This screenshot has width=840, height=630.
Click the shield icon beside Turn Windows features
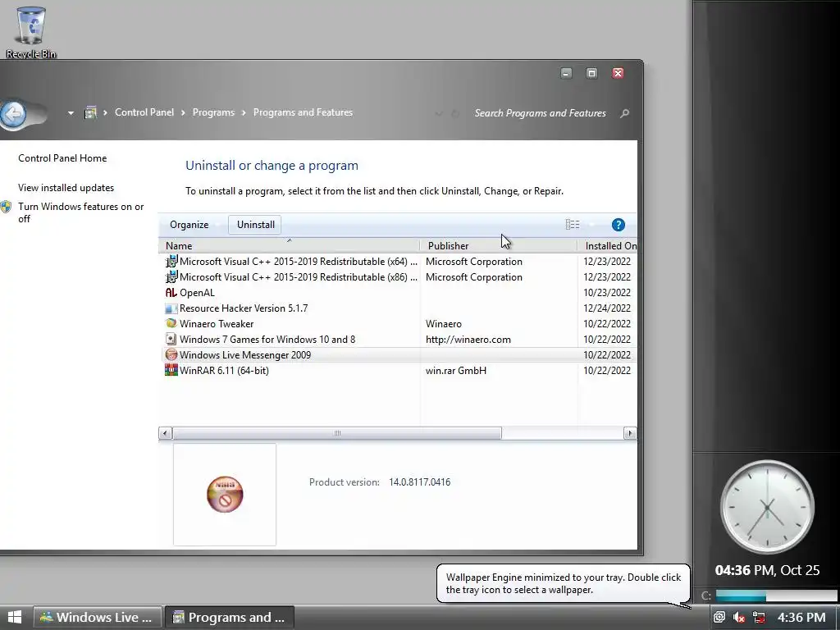tap(6, 207)
